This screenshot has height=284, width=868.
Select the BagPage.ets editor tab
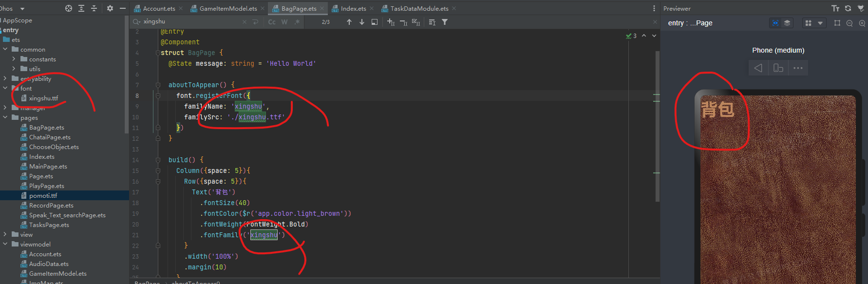(x=299, y=8)
